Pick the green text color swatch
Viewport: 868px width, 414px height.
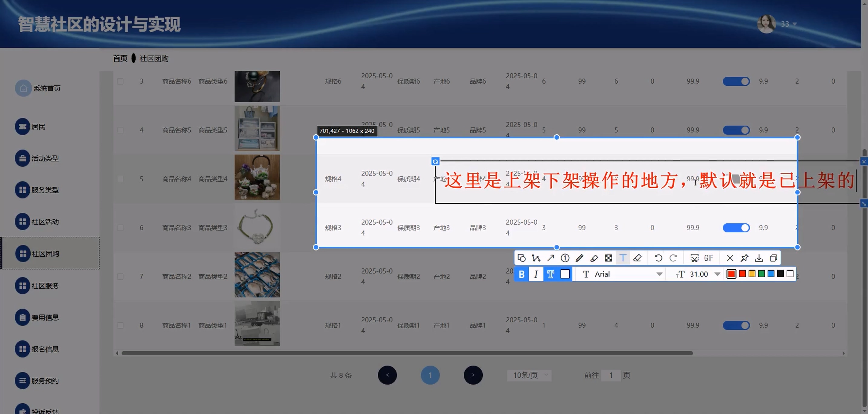tap(761, 274)
